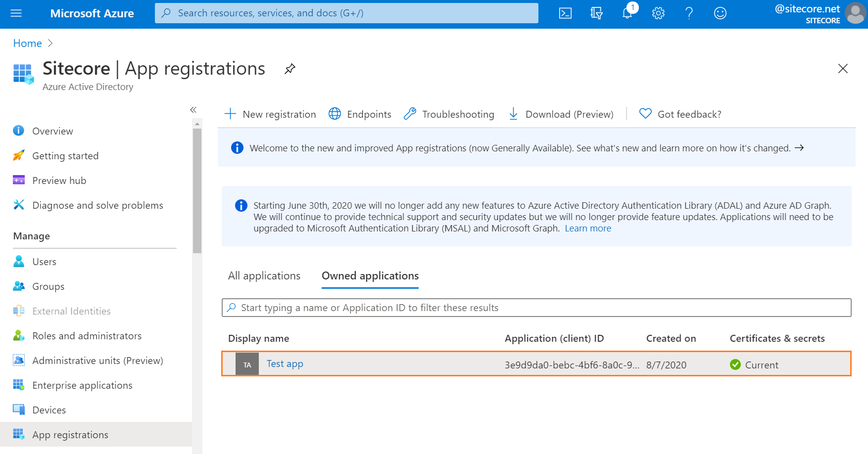Click the Users icon in Manage

point(18,261)
